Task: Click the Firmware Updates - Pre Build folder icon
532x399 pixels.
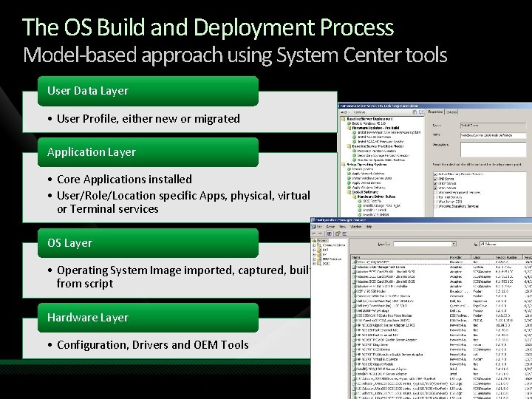Action: point(349,128)
